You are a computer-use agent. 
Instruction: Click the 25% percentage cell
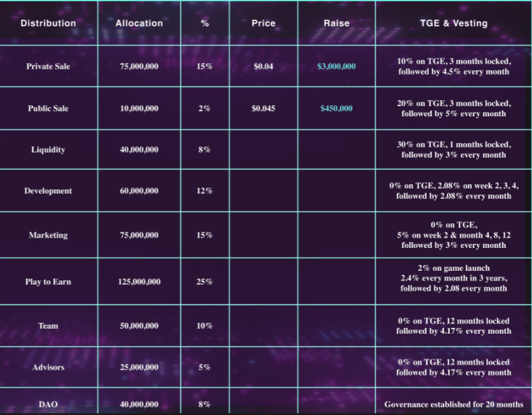click(x=205, y=282)
